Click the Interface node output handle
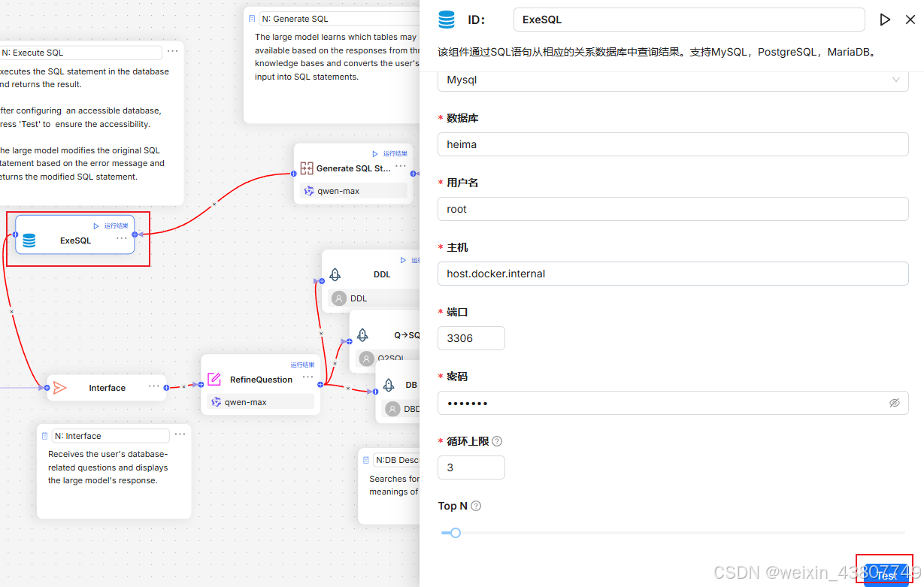924x587 pixels. point(166,388)
